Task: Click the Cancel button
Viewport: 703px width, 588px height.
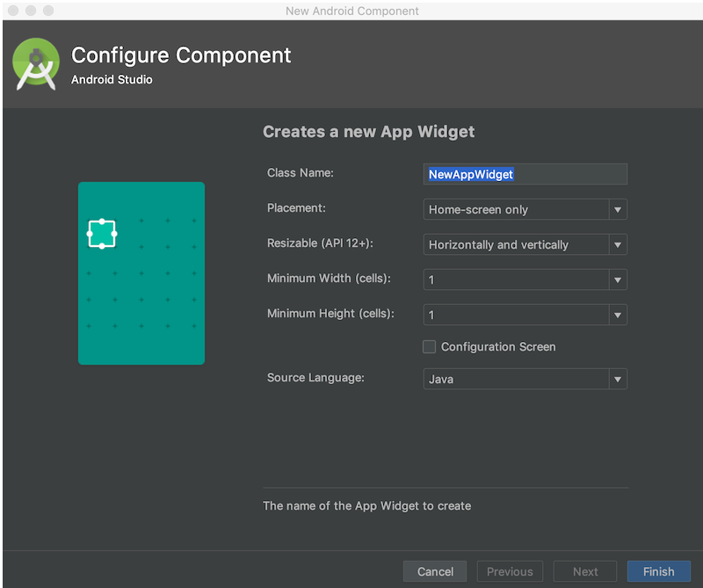Action: (x=434, y=571)
